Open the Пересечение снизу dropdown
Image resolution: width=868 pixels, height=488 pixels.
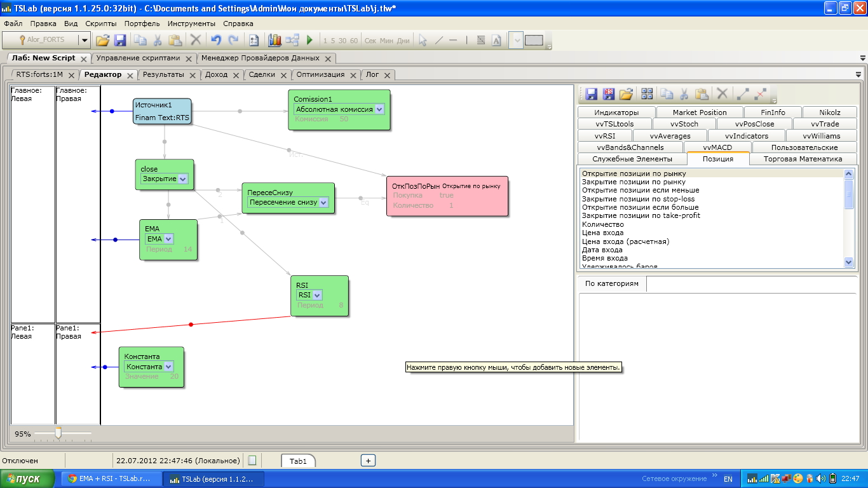pos(323,203)
